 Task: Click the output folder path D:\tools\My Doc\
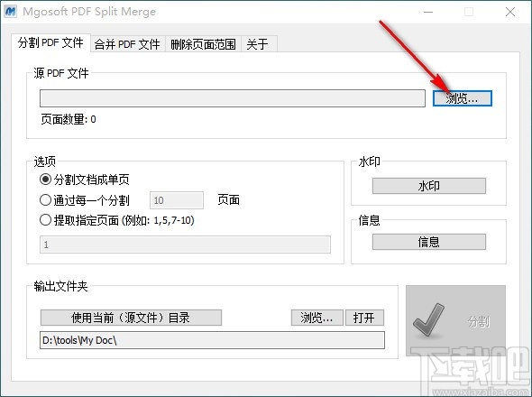tap(213, 340)
